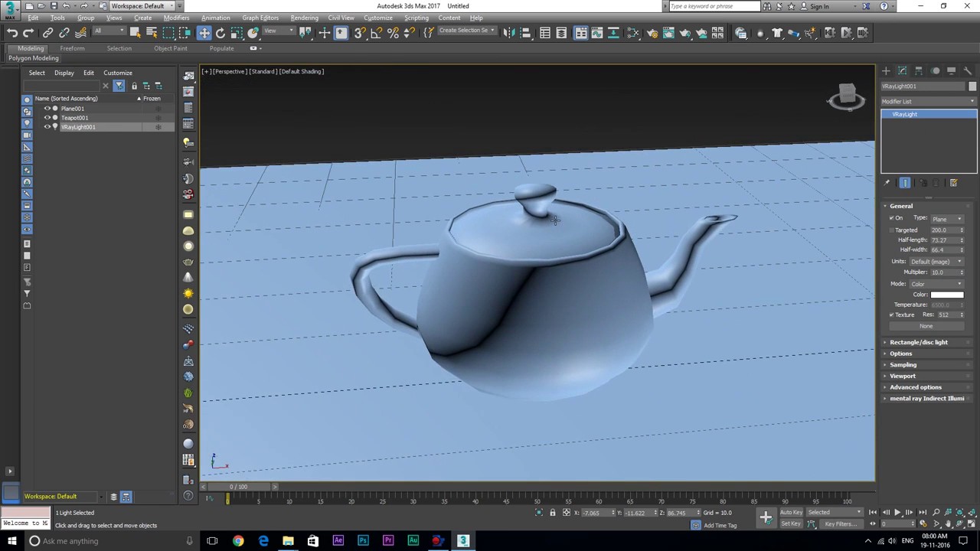Toggle Set Key animation mode
Image resolution: width=980 pixels, height=551 pixels.
pos(791,524)
